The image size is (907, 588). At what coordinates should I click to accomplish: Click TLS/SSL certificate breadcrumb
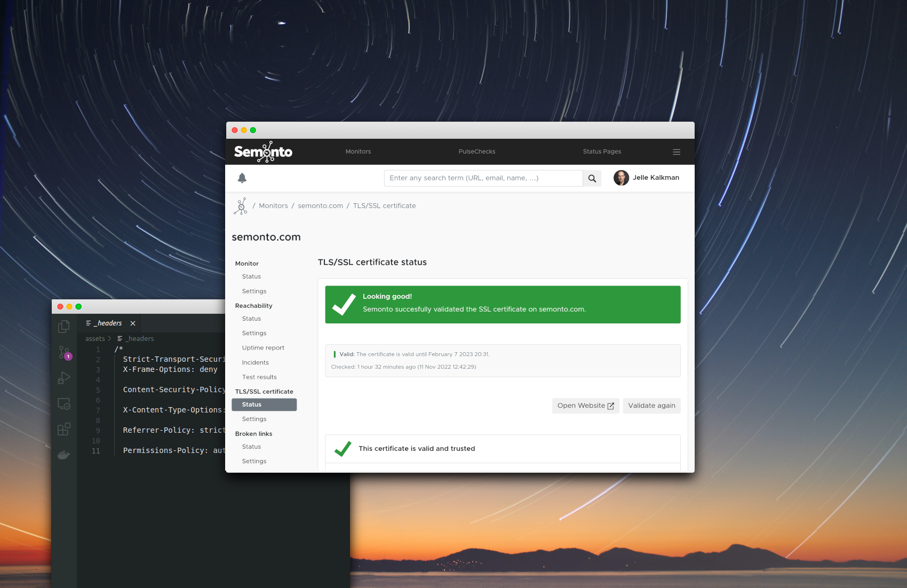(x=384, y=206)
